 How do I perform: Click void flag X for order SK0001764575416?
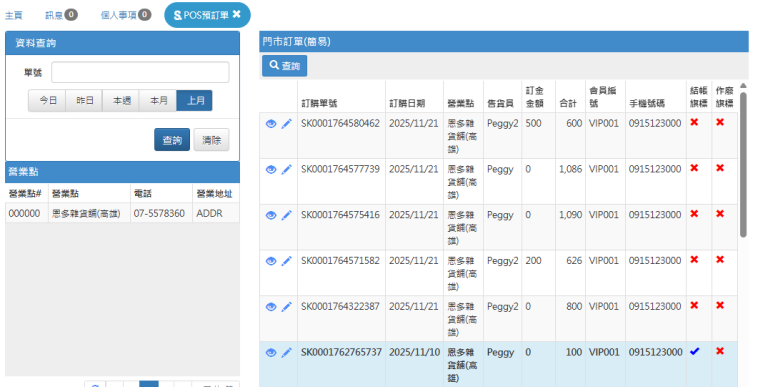[720, 214]
